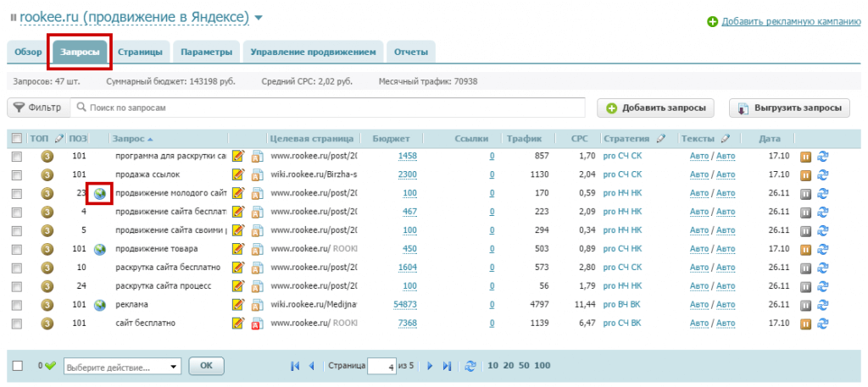Screen dimensions: 868x387
Task: Show 100 rows per page
Action: pyautogui.click(x=542, y=366)
